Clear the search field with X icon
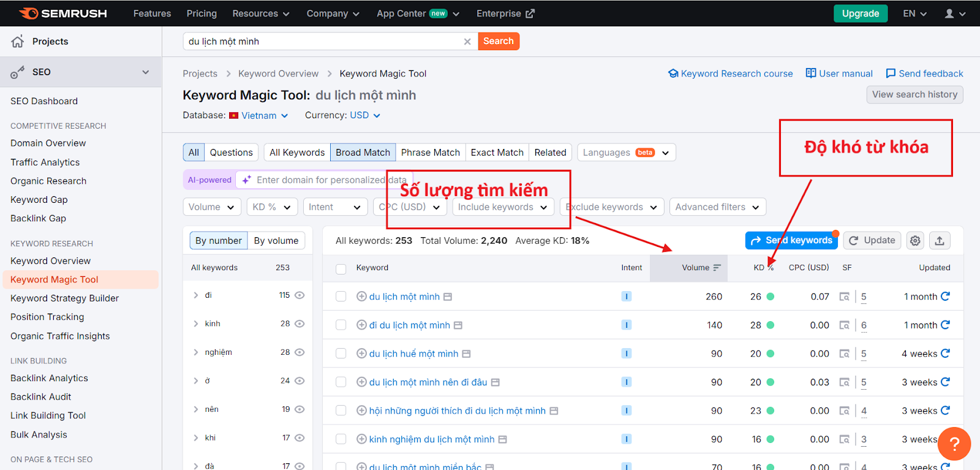 [467, 42]
